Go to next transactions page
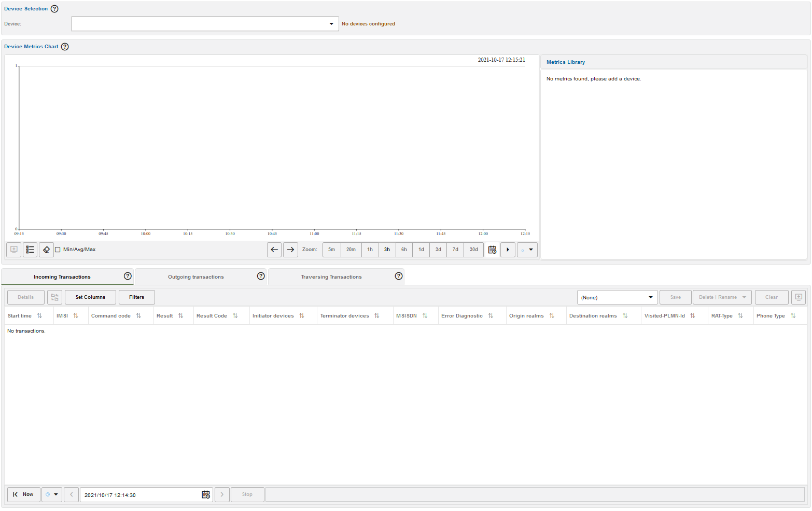 click(222, 494)
